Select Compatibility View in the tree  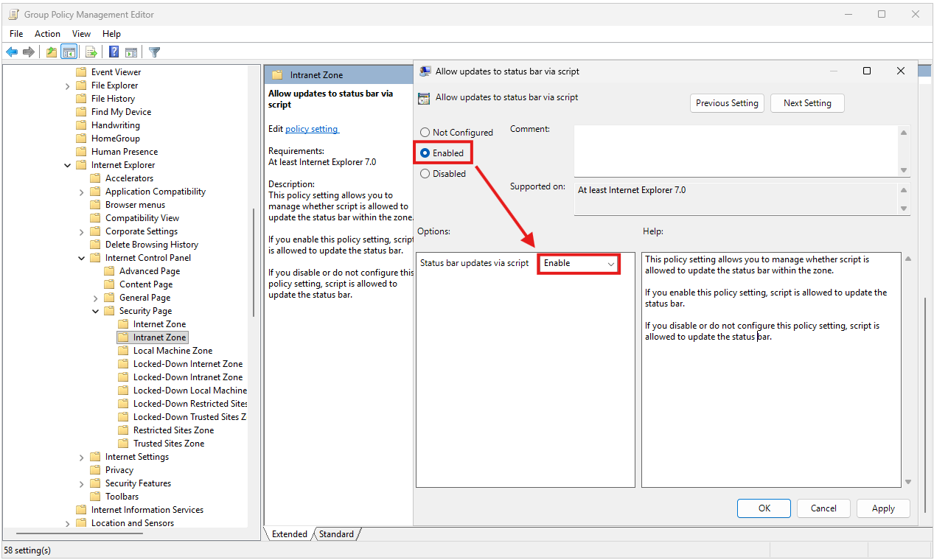(x=142, y=218)
